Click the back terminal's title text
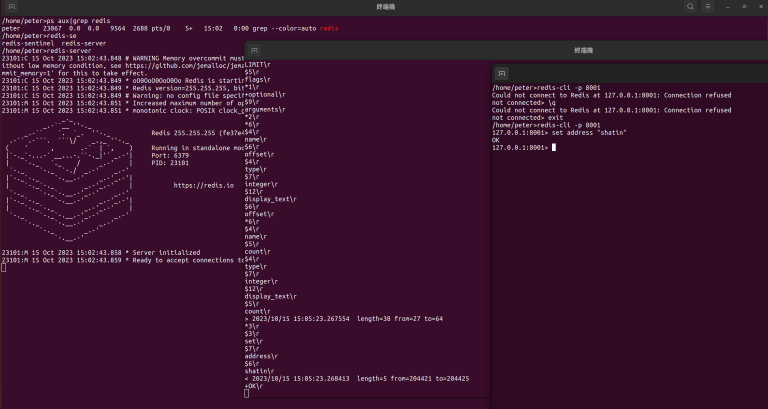 coord(385,7)
